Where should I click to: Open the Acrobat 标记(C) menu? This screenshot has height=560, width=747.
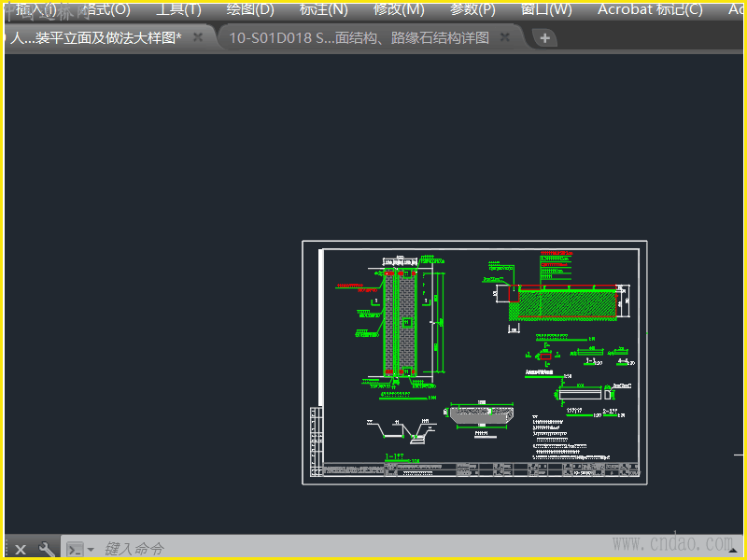650,9
